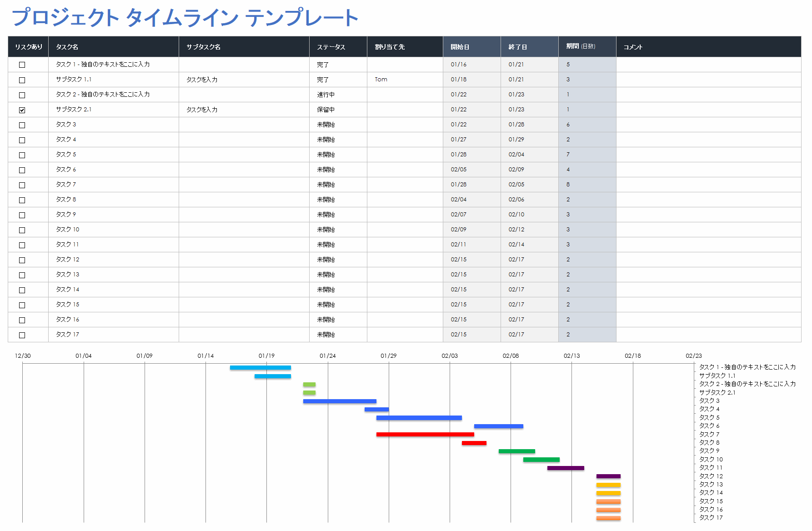Click the short red タスク 8 bar
This screenshot has height=531, width=812.
point(474,443)
